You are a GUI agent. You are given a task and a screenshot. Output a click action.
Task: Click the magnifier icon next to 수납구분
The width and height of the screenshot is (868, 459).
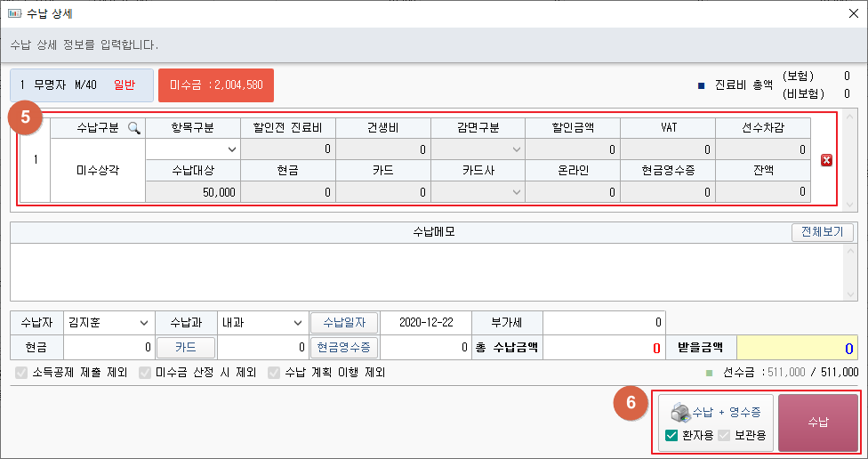(x=134, y=128)
